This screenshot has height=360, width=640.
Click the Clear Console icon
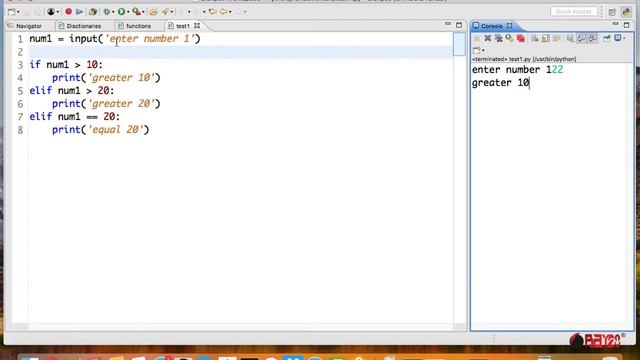click(534, 38)
